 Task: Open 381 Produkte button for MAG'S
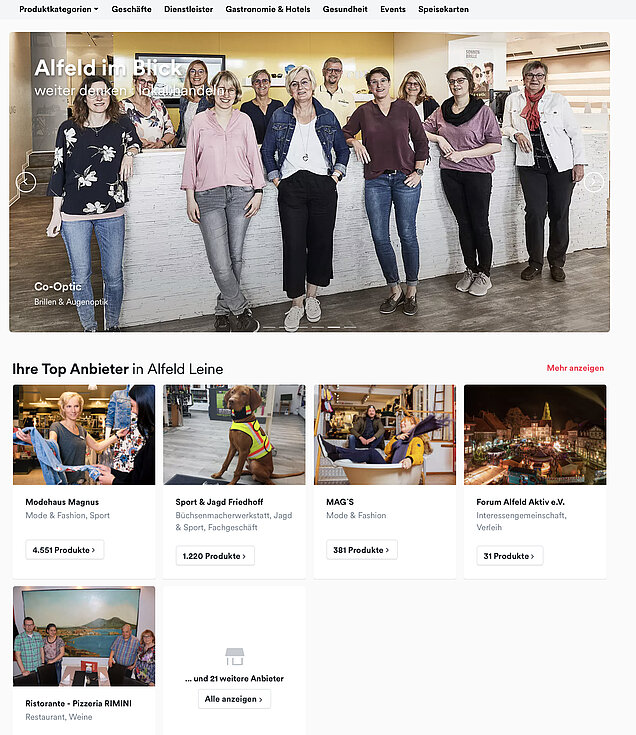tap(362, 550)
